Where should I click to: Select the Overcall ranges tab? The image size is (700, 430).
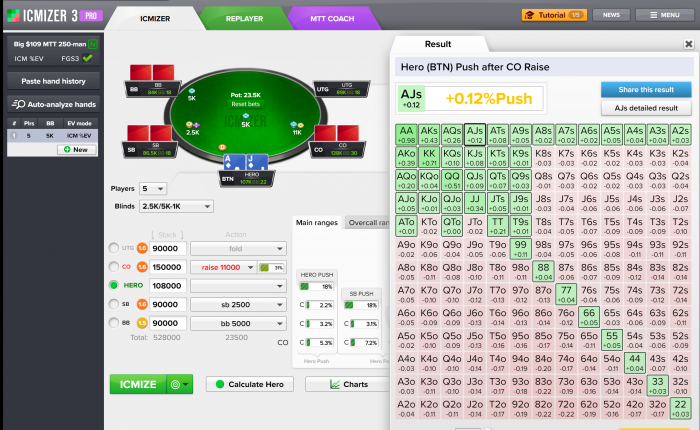tap(367, 222)
